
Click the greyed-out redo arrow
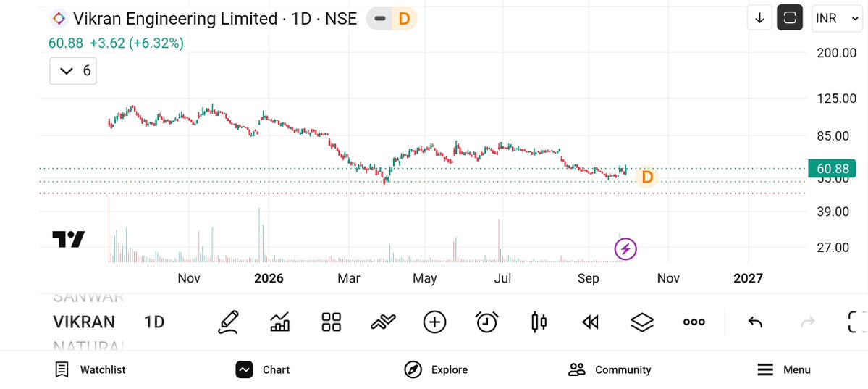(808, 322)
